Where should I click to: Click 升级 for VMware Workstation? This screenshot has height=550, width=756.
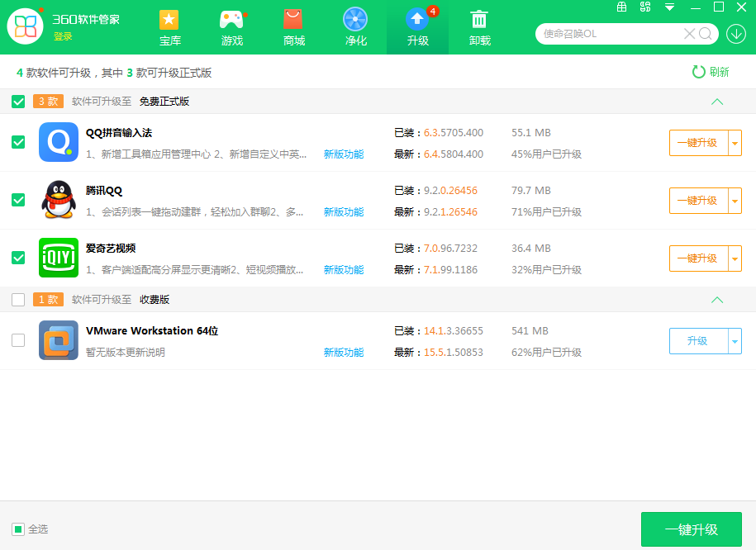(x=698, y=341)
